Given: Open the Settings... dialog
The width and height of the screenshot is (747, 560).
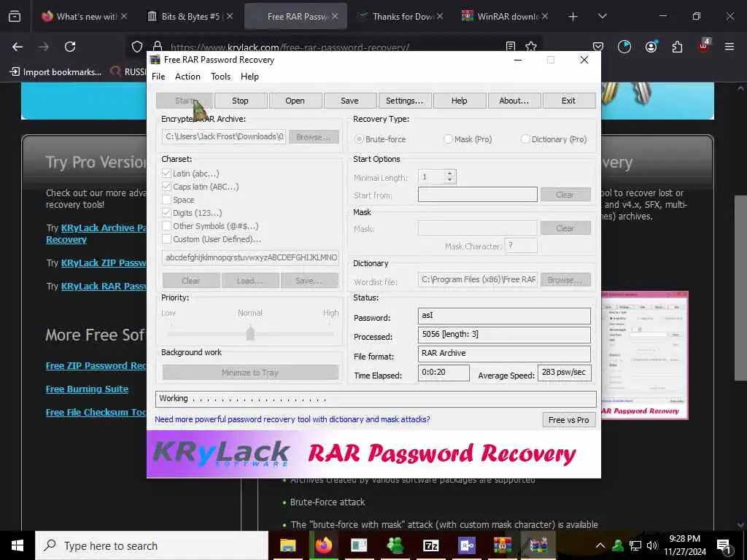Looking at the screenshot, I should (x=404, y=101).
